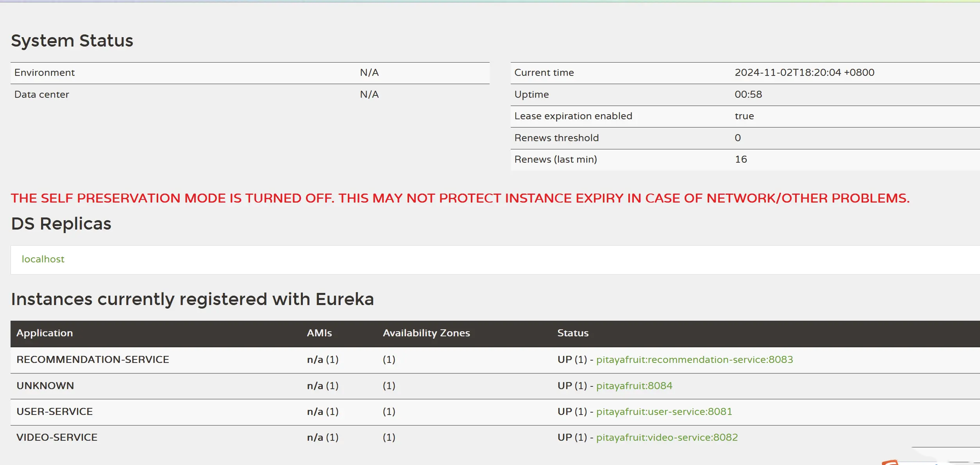Select the VIDEO-SERVICE application name

pyautogui.click(x=57, y=438)
